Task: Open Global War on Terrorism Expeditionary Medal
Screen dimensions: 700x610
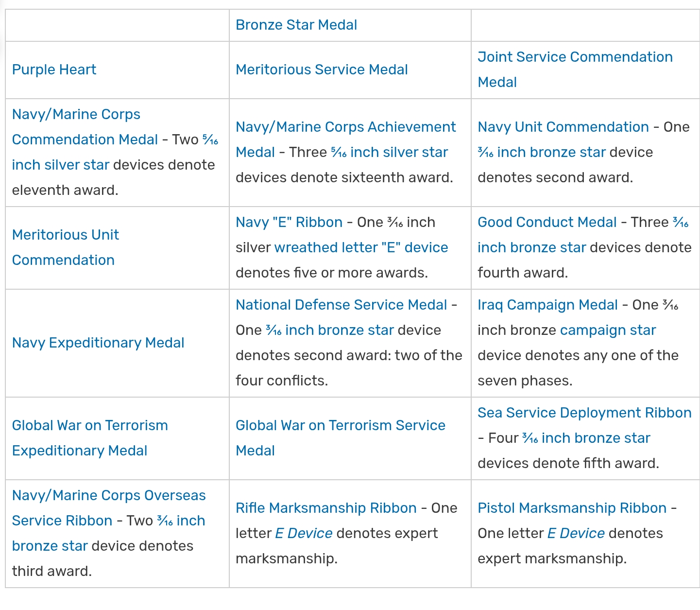Action: tap(89, 425)
